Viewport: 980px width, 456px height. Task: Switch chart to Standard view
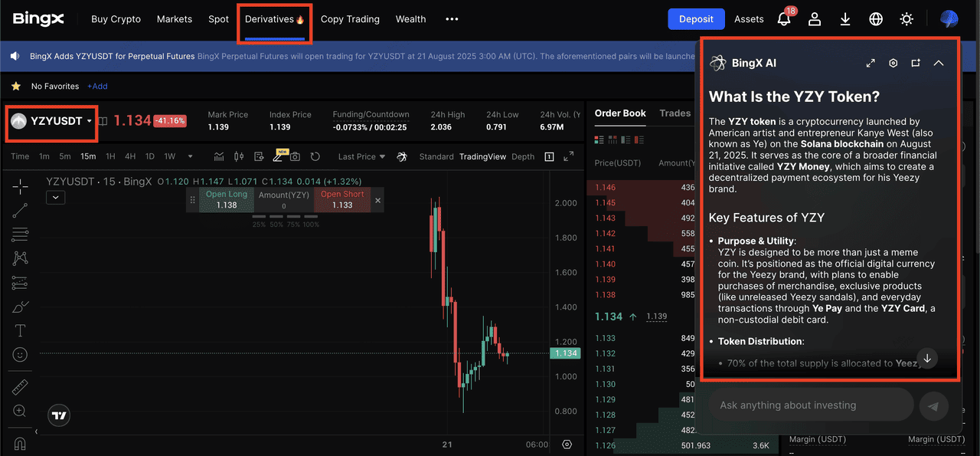pyautogui.click(x=436, y=156)
